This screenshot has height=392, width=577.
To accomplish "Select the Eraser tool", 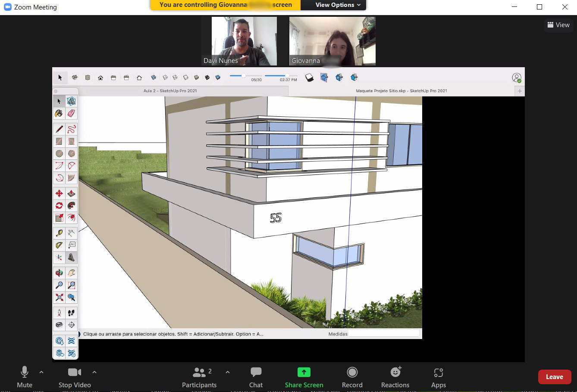I will pyautogui.click(x=71, y=113).
